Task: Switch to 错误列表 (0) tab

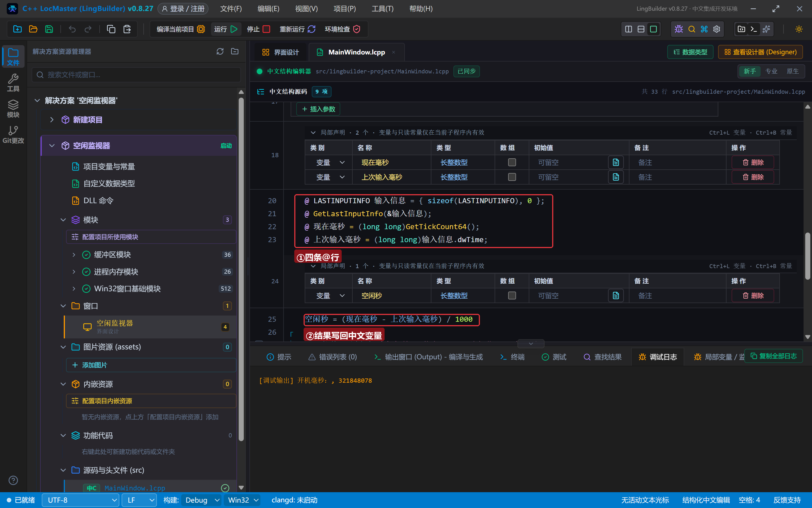Action: 332,357
